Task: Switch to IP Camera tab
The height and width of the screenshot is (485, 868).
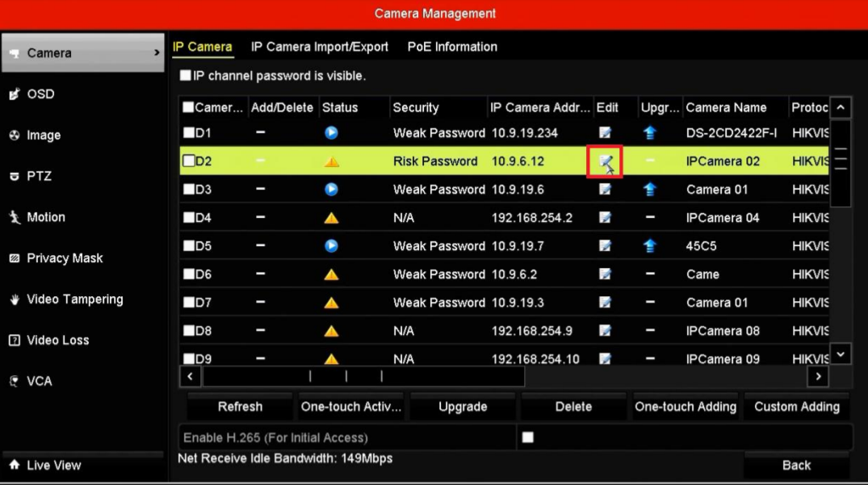Action: pos(202,47)
